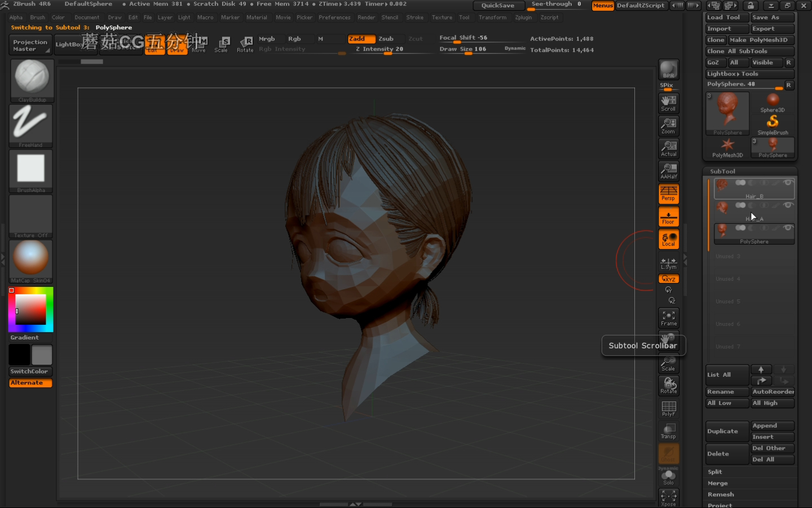The image size is (812, 508).
Task: Expand the Merge section
Action: (718, 483)
